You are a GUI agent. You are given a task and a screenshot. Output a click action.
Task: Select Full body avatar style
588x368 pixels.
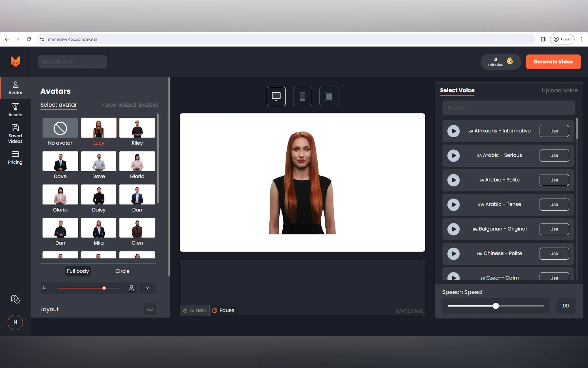(78, 271)
